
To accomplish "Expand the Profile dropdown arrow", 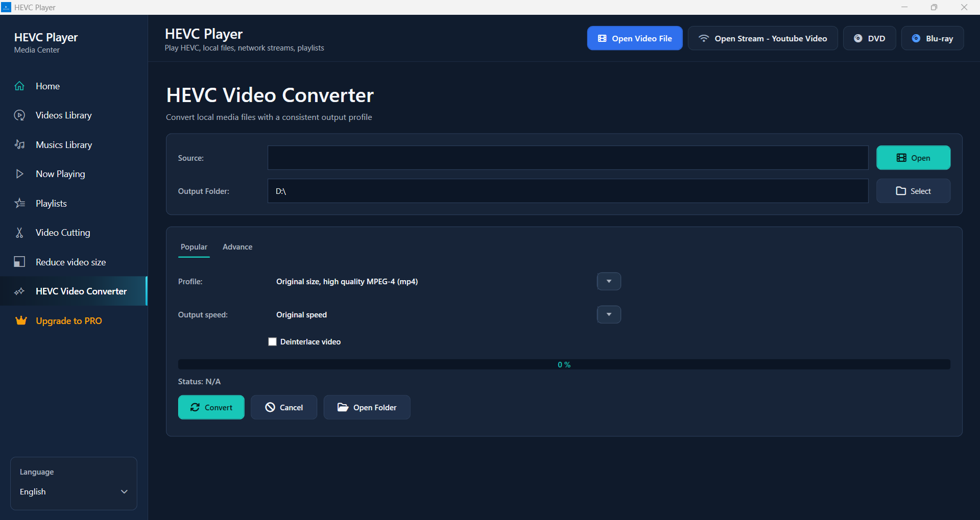I will (609, 281).
